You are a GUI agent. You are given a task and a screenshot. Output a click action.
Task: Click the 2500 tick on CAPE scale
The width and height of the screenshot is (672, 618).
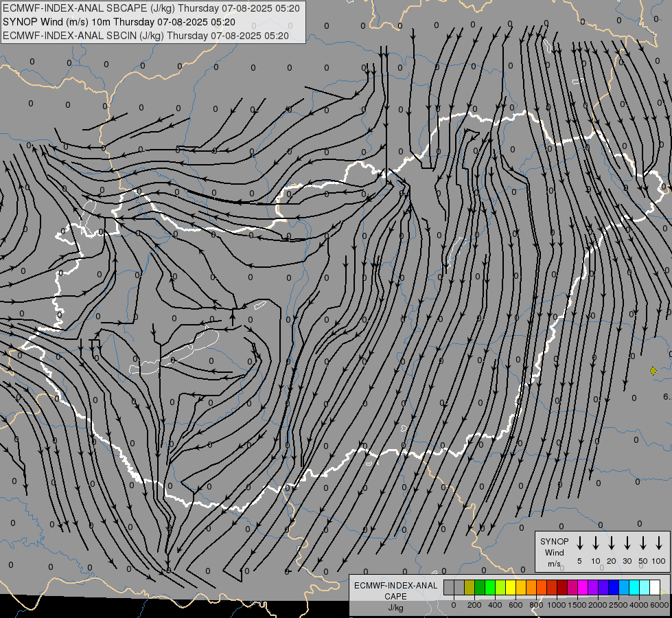(x=618, y=605)
